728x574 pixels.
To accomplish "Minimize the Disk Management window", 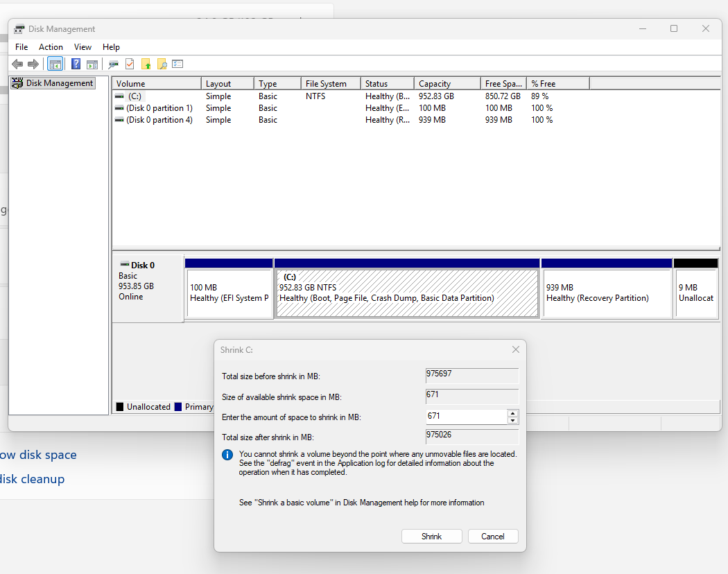I will 643,29.
